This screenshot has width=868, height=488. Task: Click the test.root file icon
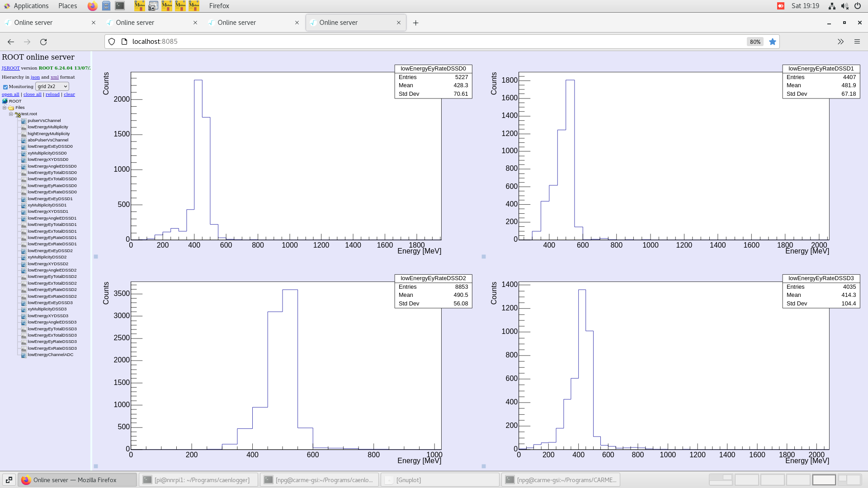18,114
